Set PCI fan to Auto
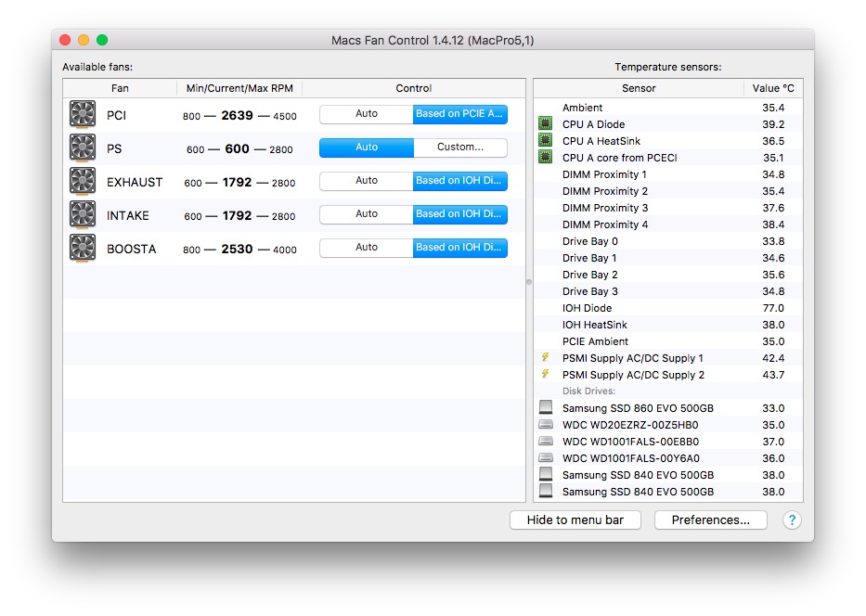 367,114
